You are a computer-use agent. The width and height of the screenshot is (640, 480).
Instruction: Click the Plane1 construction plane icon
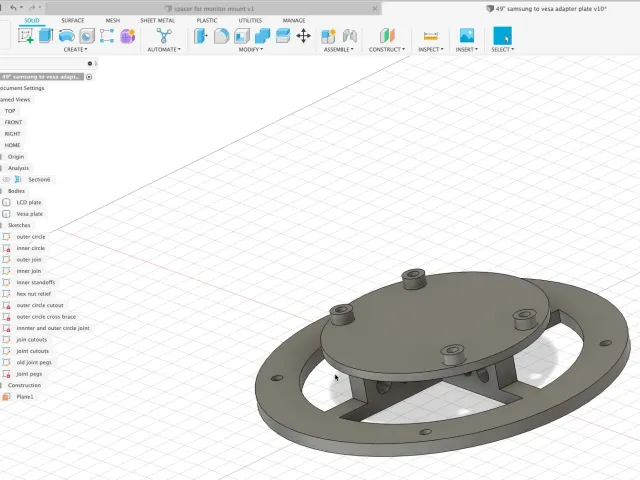point(6,396)
